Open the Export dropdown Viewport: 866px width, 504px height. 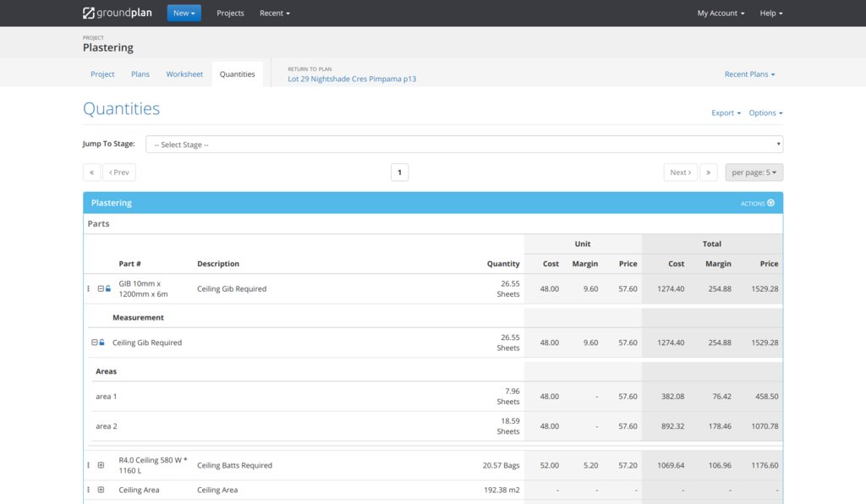point(726,113)
